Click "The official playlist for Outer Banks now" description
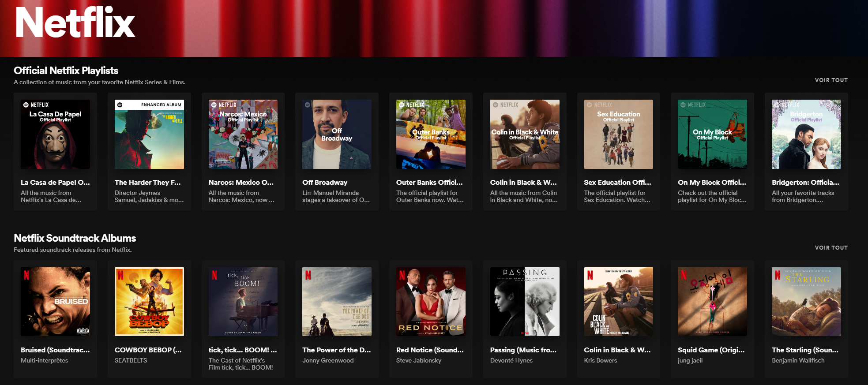 coord(430,197)
